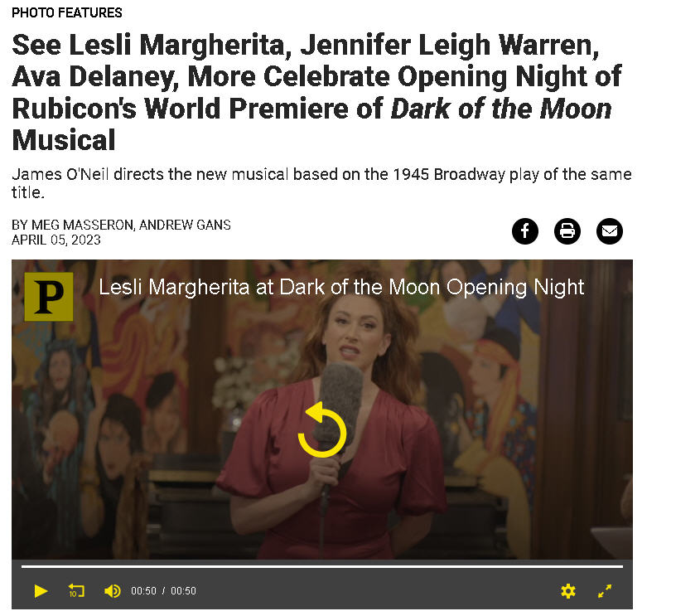The width and height of the screenshot is (700, 611).
Task: Open author Andrew Gans's page
Action: 185,225
